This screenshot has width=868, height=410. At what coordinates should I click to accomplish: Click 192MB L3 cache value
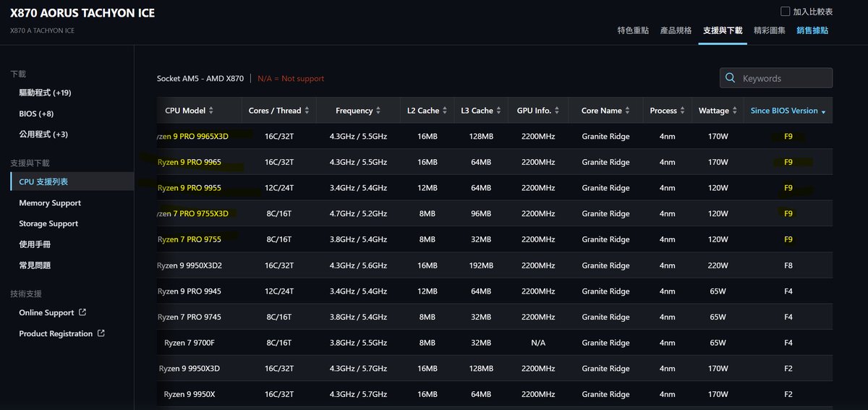(481, 265)
